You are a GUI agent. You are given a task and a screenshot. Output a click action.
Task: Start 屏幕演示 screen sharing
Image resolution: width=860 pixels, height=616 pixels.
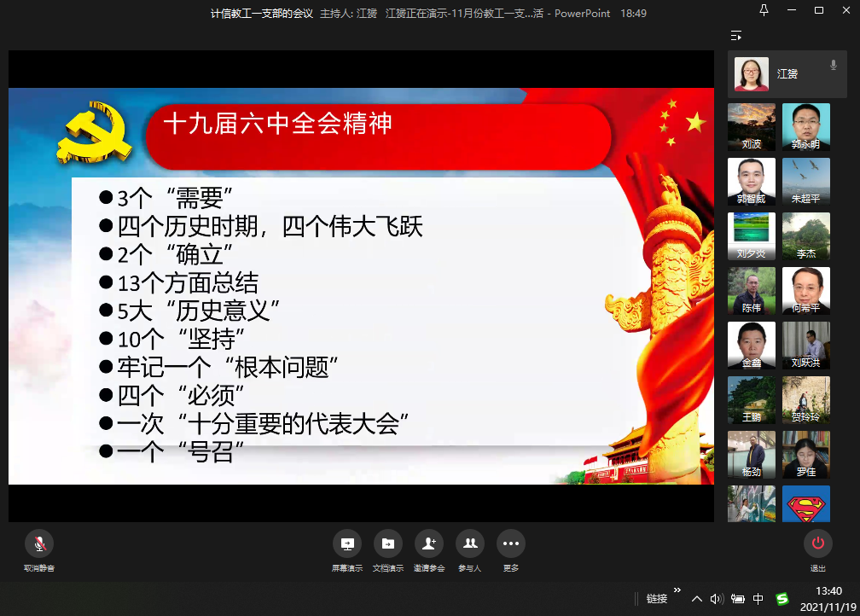[347, 543]
